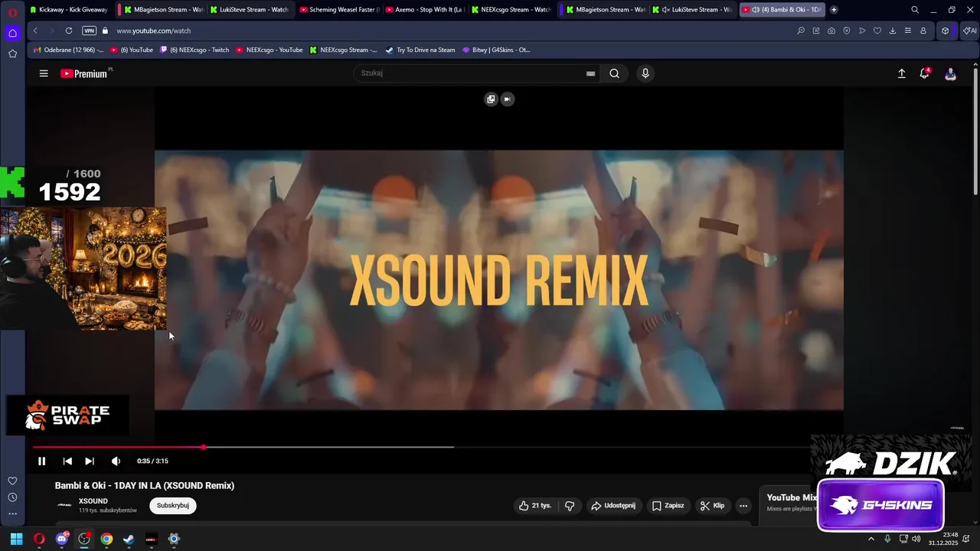This screenshot has width=980, height=551.
Task: Switch to Kickaway - Kick Giveaway tab
Action: point(69,10)
